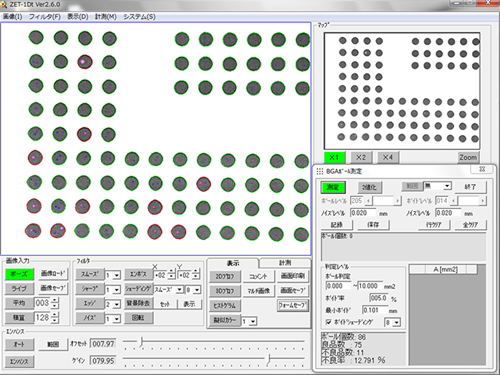Increase the emboss X value stepper

pyautogui.click(x=171, y=272)
